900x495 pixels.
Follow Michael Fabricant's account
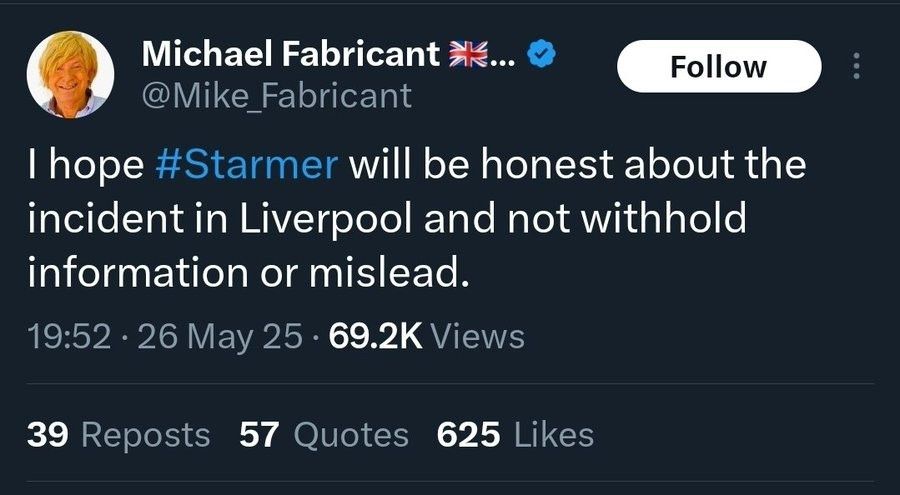[x=719, y=67]
